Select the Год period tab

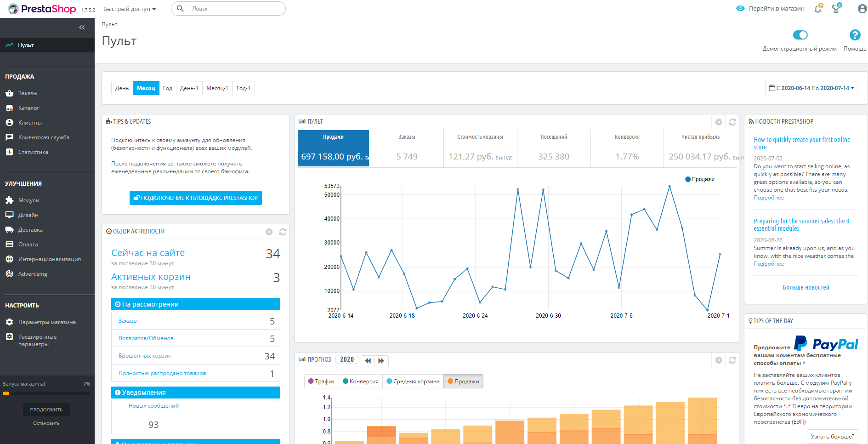[x=168, y=88]
